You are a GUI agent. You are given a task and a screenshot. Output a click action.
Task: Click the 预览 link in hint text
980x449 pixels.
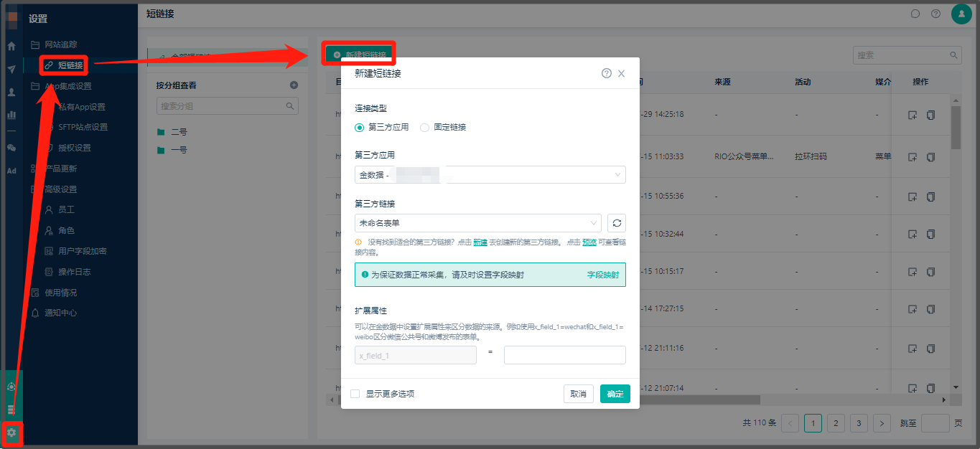click(589, 242)
